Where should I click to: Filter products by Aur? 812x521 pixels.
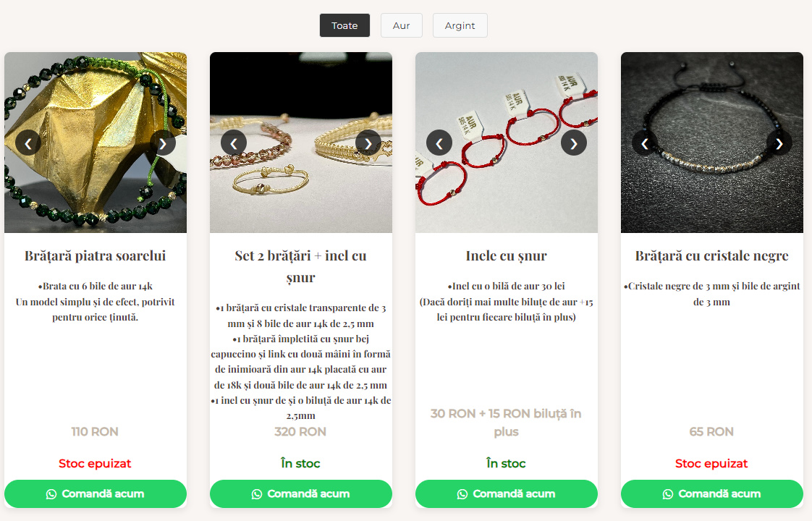pyautogui.click(x=402, y=25)
